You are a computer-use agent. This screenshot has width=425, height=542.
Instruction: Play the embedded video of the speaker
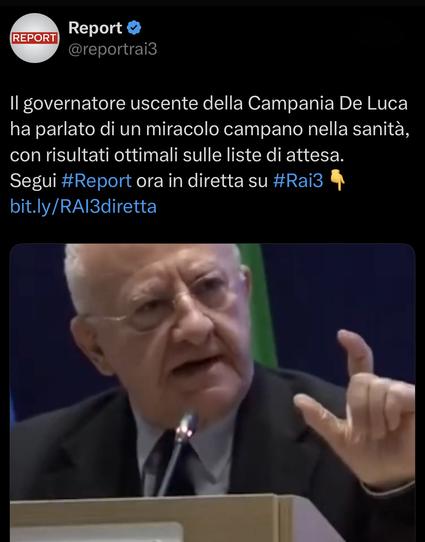212,393
